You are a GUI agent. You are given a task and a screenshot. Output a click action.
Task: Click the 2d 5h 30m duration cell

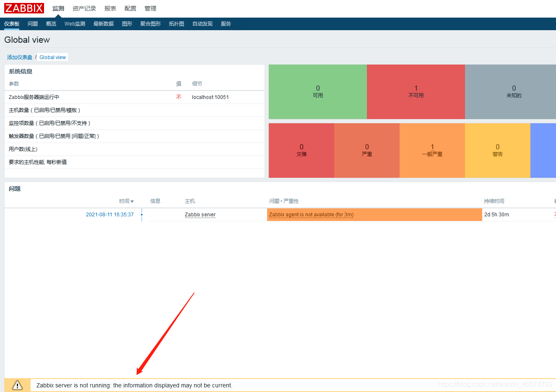tap(496, 215)
